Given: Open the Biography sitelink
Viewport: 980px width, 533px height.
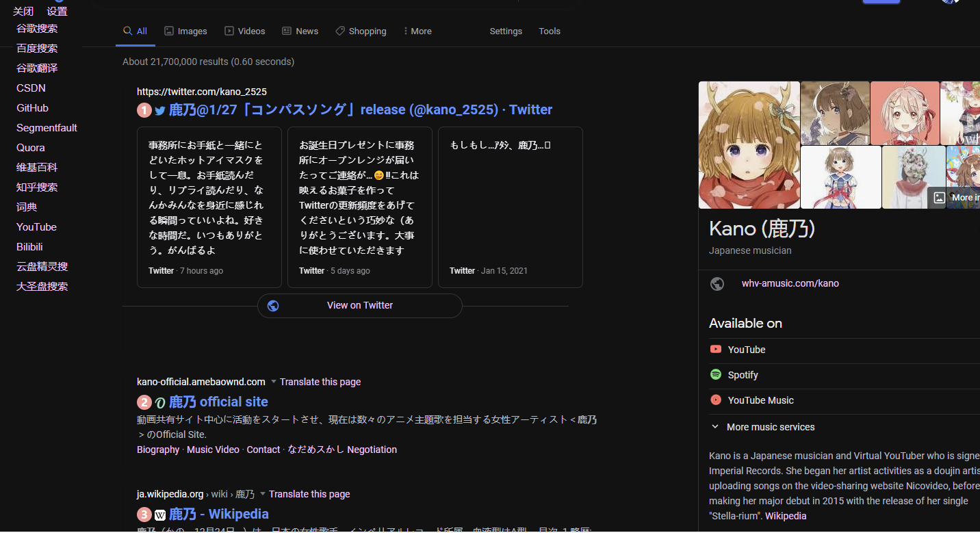Looking at the screenshot, I should pos(158,450).
